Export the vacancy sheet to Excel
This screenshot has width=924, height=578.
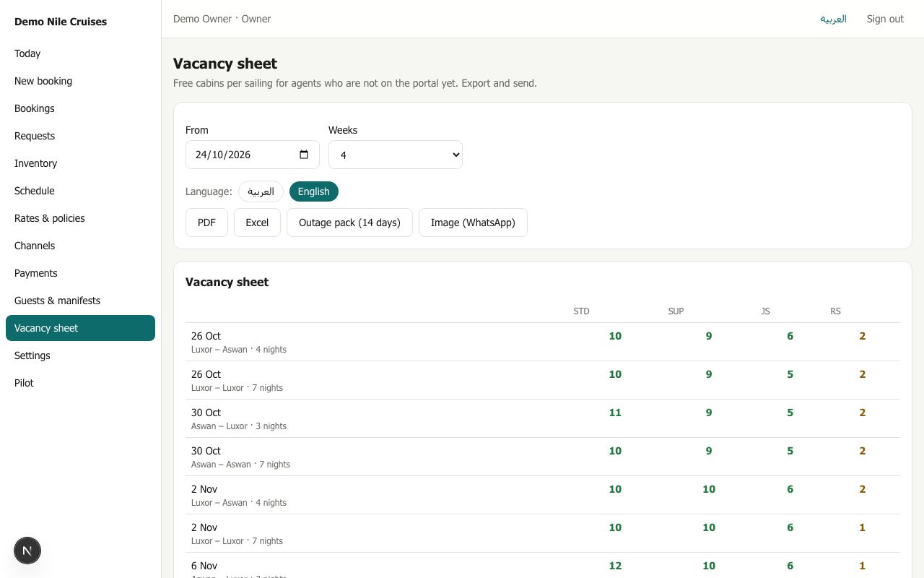[257, 223]
